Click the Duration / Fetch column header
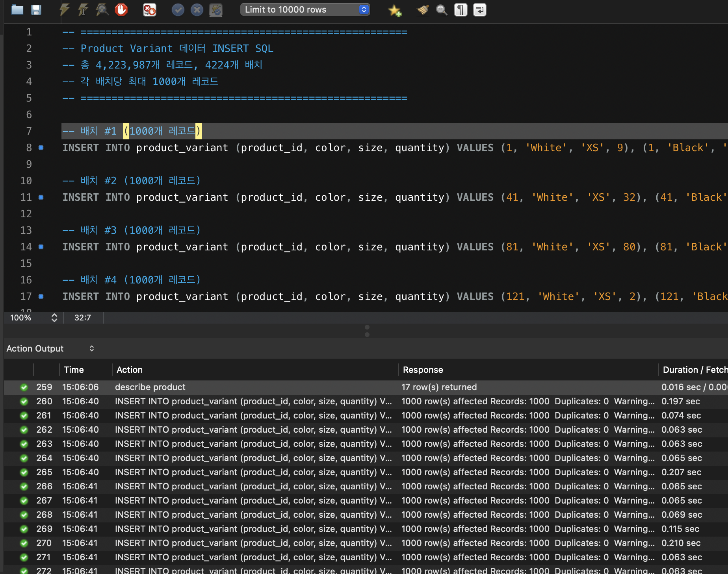This screenshot has width=728, height=574. point(695,370)
